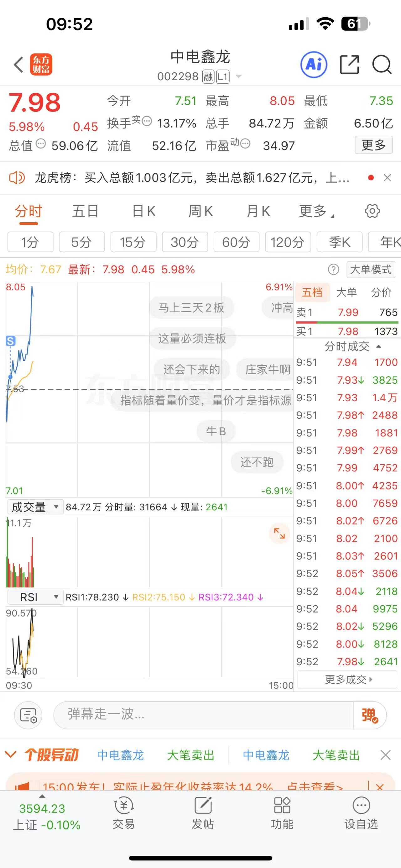Select the 1分 period button
The width and height of the screenshot is (401, 868).
tap(30, 242)
